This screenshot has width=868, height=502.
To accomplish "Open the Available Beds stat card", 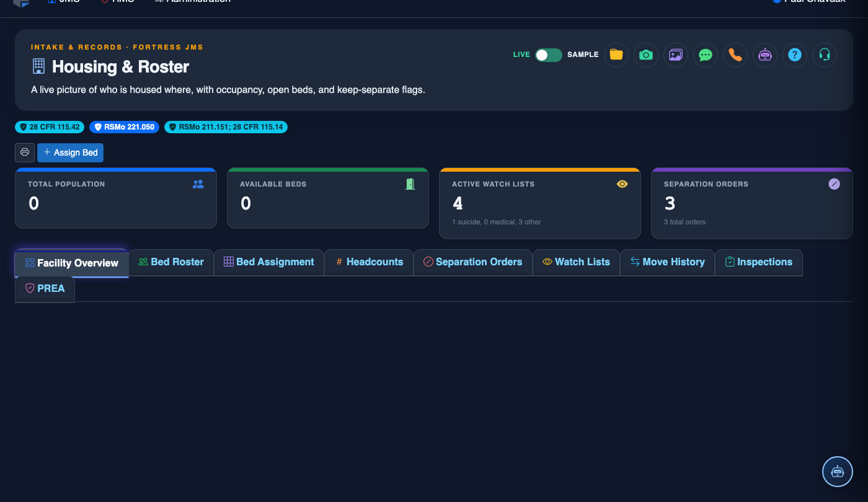I will 328,198.
